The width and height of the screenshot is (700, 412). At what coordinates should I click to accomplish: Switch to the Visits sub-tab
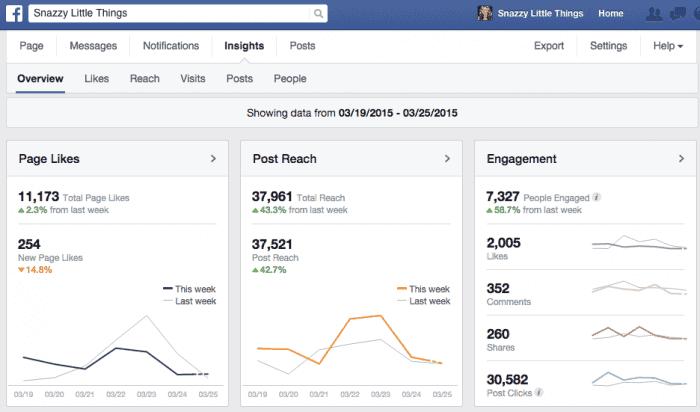[193, 79]
